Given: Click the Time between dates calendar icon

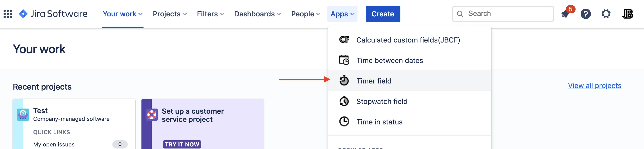Looking at the screenshot, I should pyautogui.click(x=344, y=60).
